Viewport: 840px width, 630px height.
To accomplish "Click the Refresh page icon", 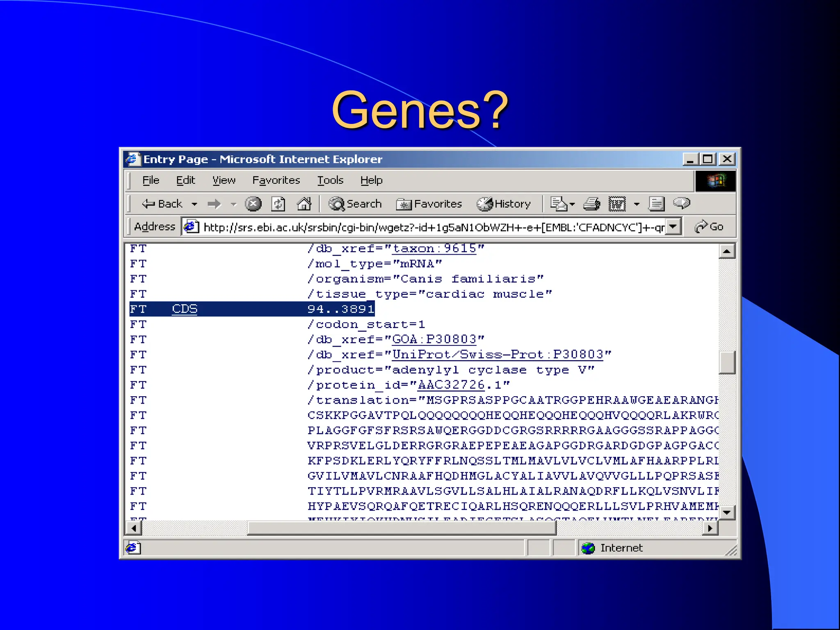I will pos(278,204).
